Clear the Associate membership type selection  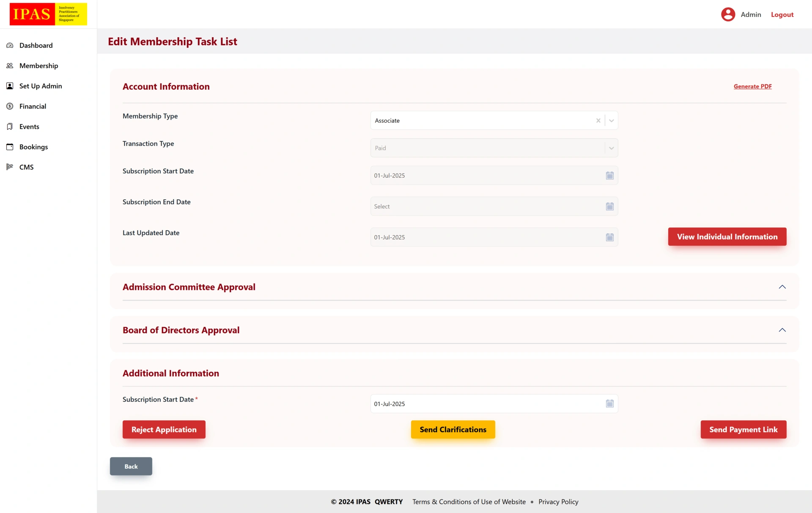tap(598, 121)
